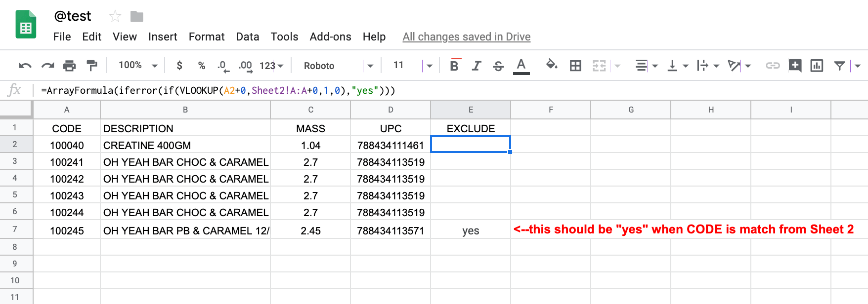Expand the merge cells dropdown arrow
Screen dimensions: 868x304
617,66
